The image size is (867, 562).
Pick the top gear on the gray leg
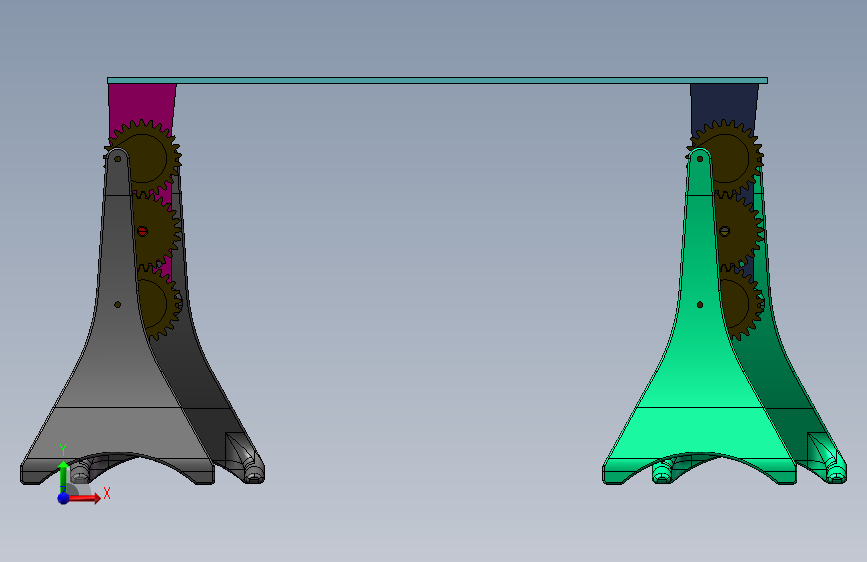coord(147,159)
